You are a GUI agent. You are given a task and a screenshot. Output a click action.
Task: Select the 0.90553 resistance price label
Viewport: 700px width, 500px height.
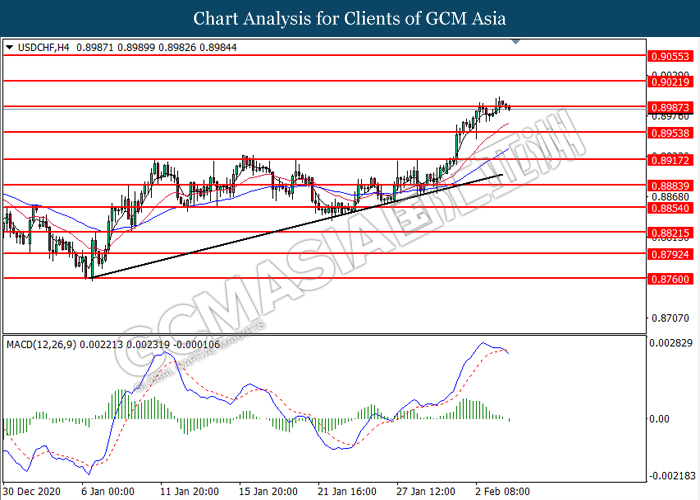[668, 58]
